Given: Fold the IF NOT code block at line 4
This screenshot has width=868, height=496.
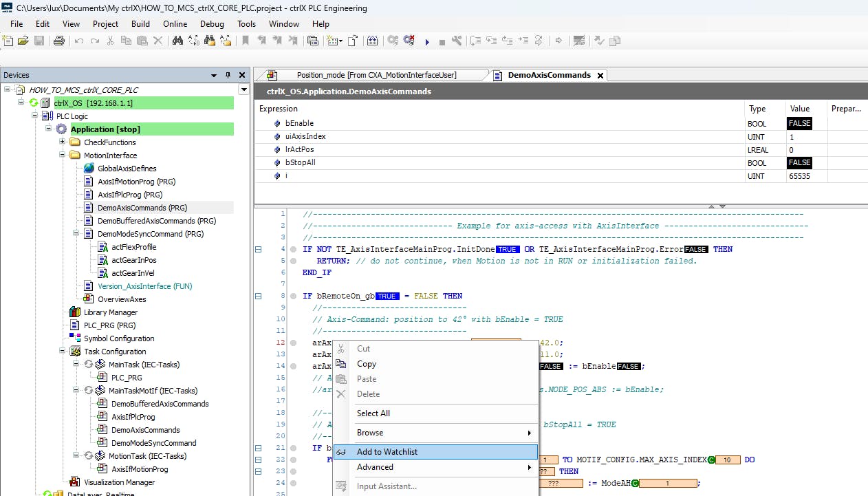Looking at the screenshot, I should [x=259, y=249].
